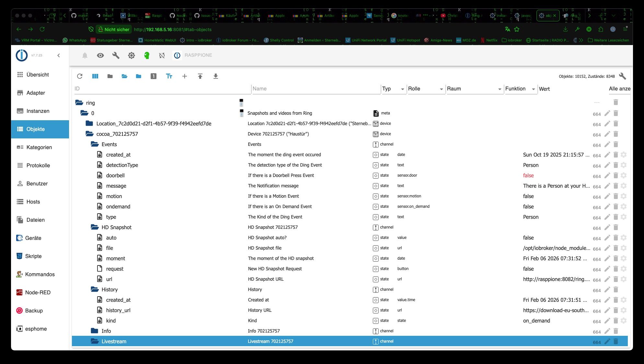Image resolution: width=644 pixels, height=364 pixels.
Task: Open the Skripte sidebar menu
Action: point(33,256)
